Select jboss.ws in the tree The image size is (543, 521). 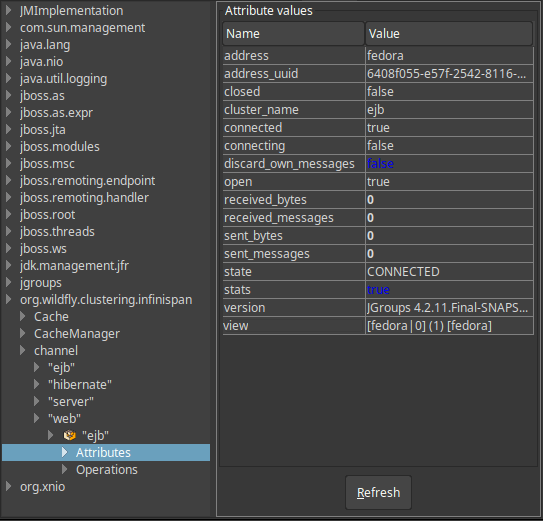click(x=43, y=248)
